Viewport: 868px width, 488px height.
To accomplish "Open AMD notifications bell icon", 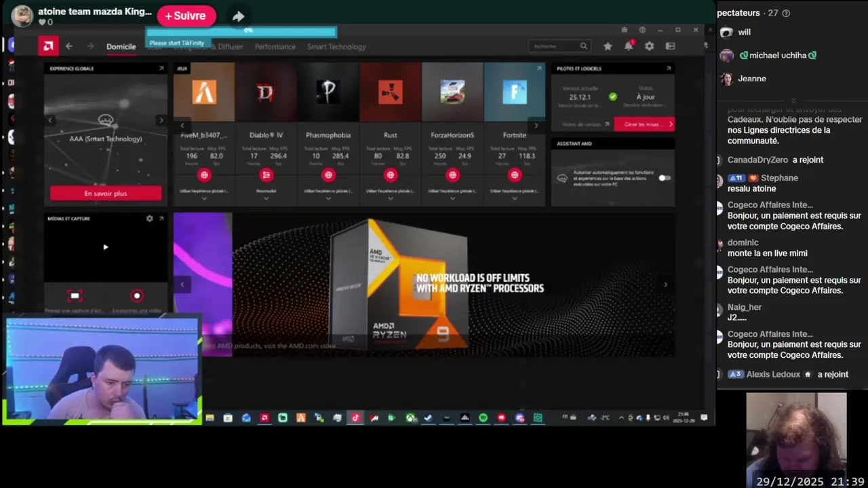I will click(x=629, y=46).
